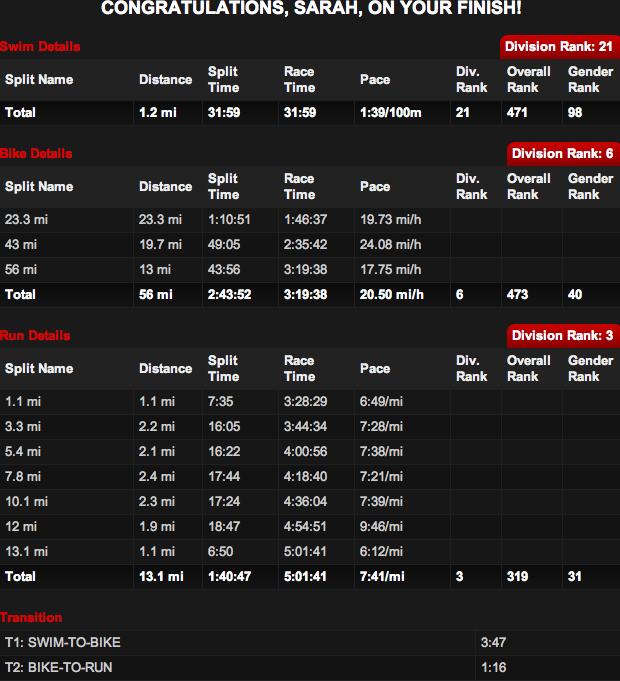Select the 20.50 mi/h bike total pace
The image size is (620, 681).
point(392,295)
